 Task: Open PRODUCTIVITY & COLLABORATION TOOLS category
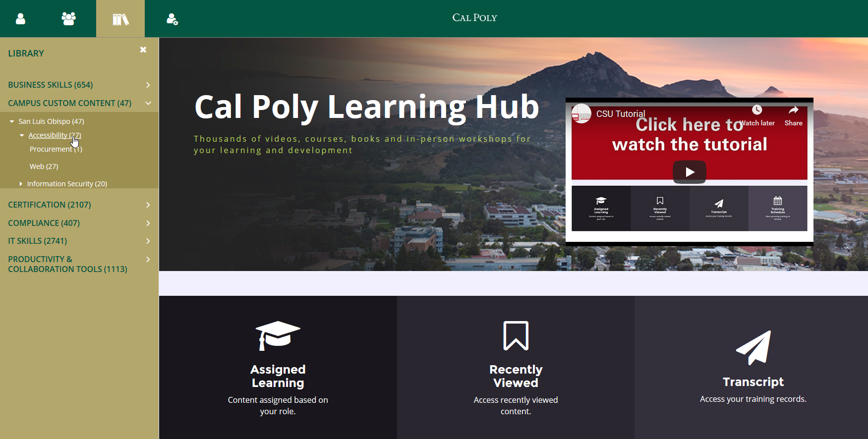tap(68, 264)
